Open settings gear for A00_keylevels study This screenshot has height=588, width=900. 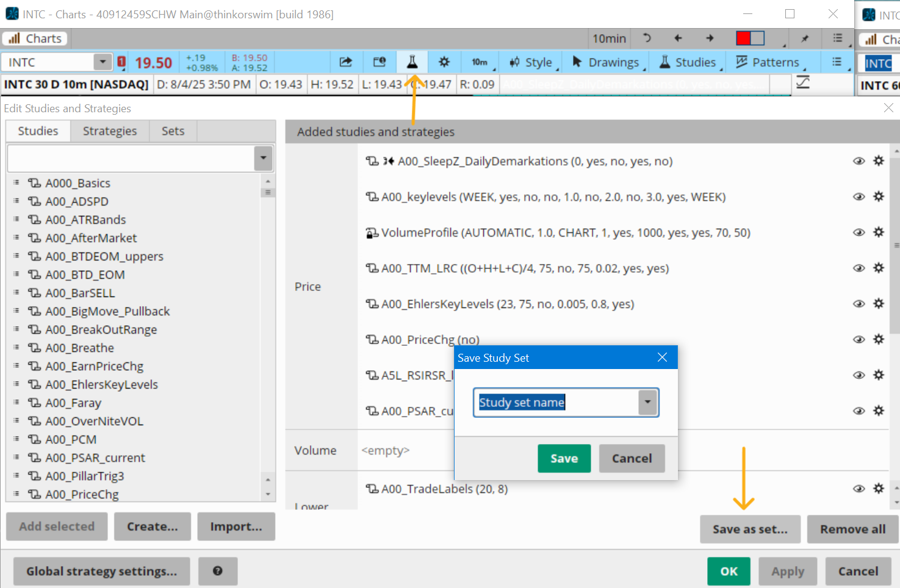click(879, 196)
